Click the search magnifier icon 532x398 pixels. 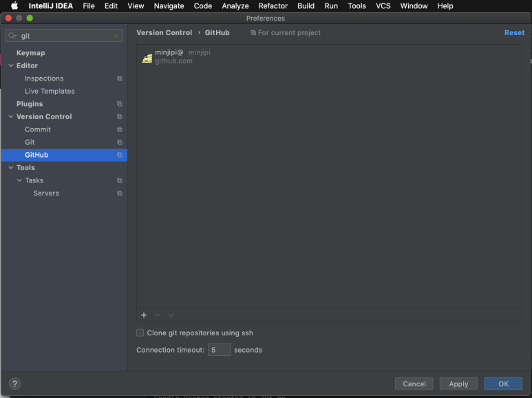pyautogui.click(x=12, y=36)
